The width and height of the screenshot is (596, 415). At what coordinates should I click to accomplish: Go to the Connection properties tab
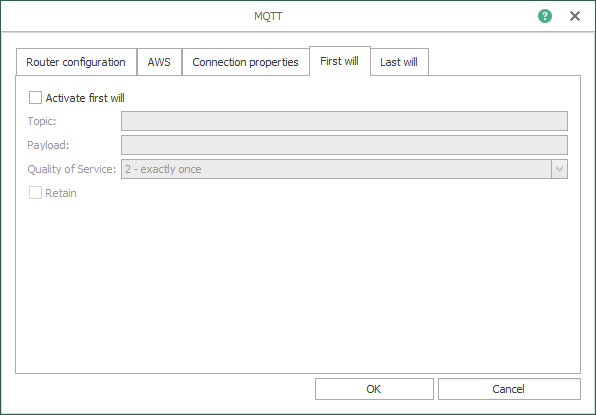click(246, 62)
